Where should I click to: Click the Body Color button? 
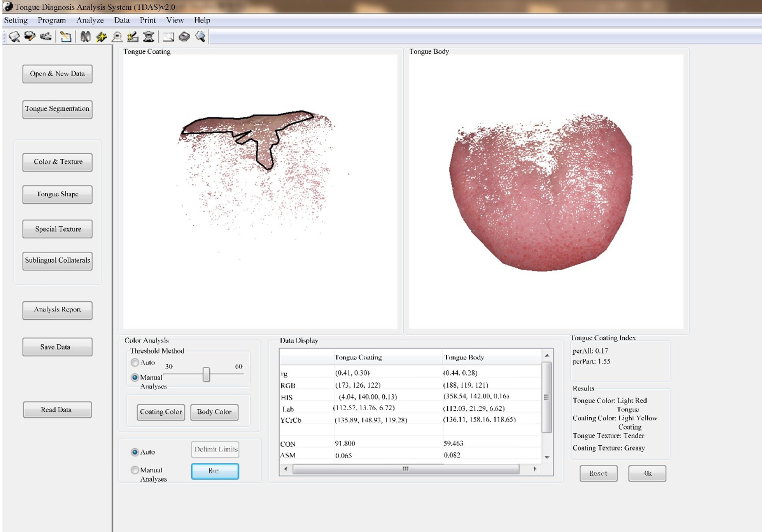pos(214,412)
